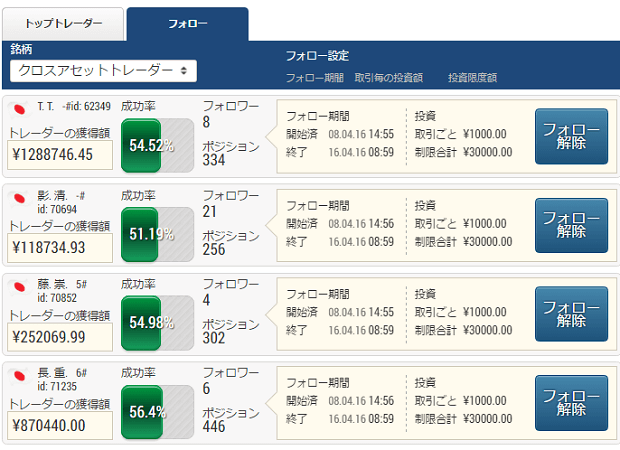Click the 銘柄 label

click(21, 49)
